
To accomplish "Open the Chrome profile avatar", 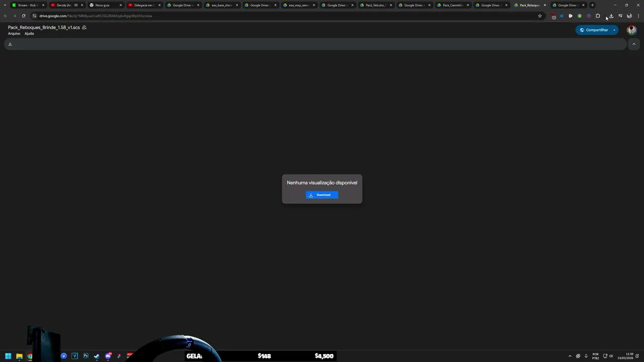I will click(629, 16).
